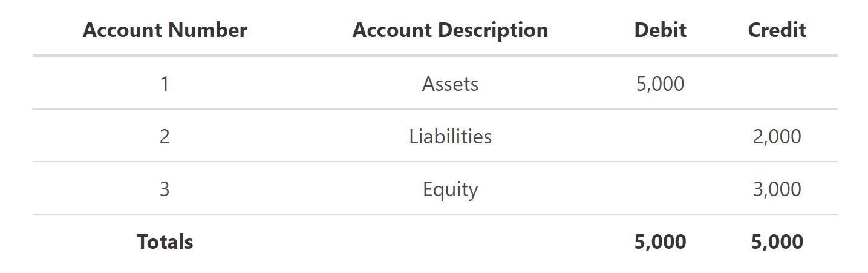Click the Account Number column header
Image resolution: width=868 pixels, height=273 pixels.
(x=165, y=30)
